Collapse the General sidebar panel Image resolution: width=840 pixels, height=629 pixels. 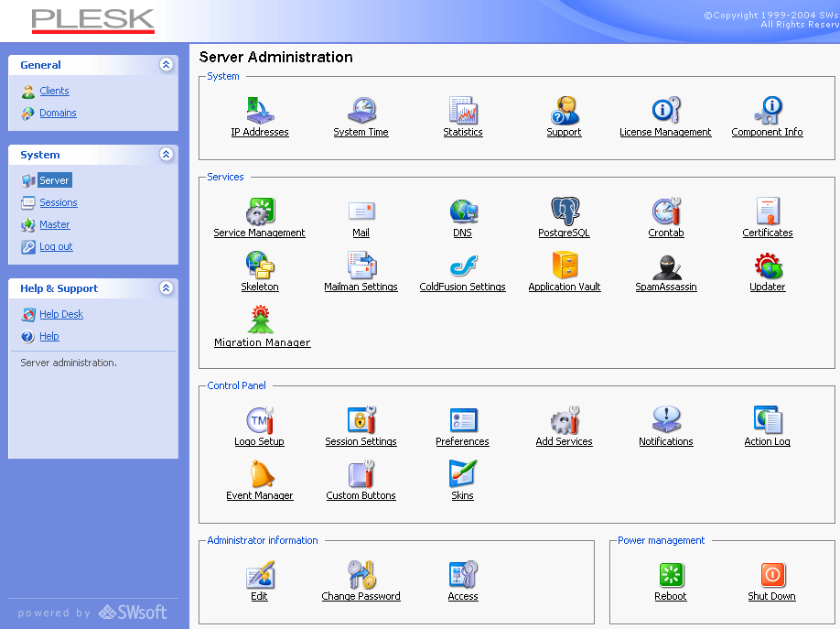[166, 65]
